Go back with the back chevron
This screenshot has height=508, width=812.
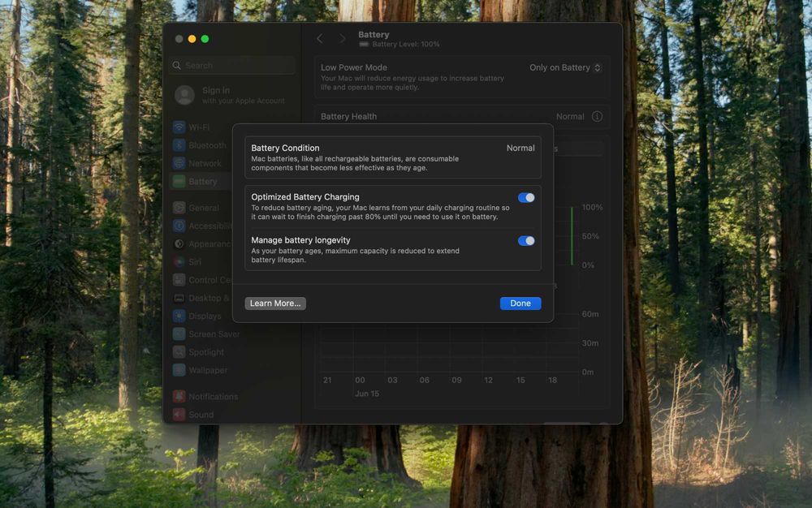tap(320, 39)
